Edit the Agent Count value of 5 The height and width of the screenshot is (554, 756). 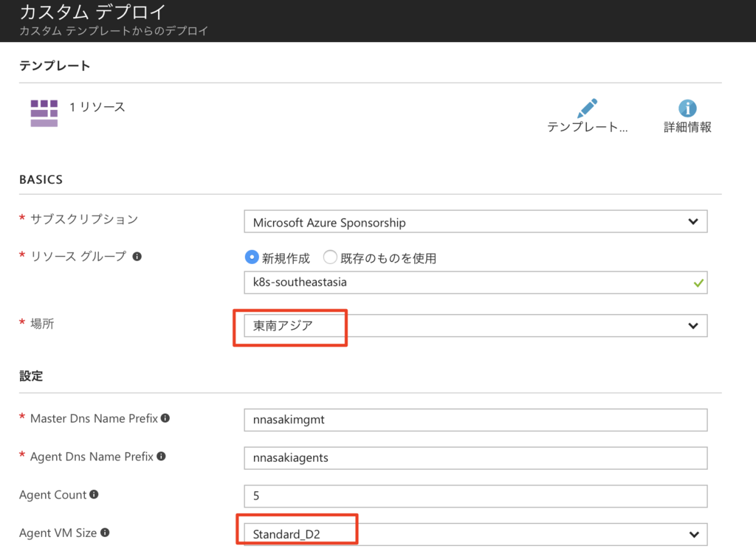coord(476,494)
